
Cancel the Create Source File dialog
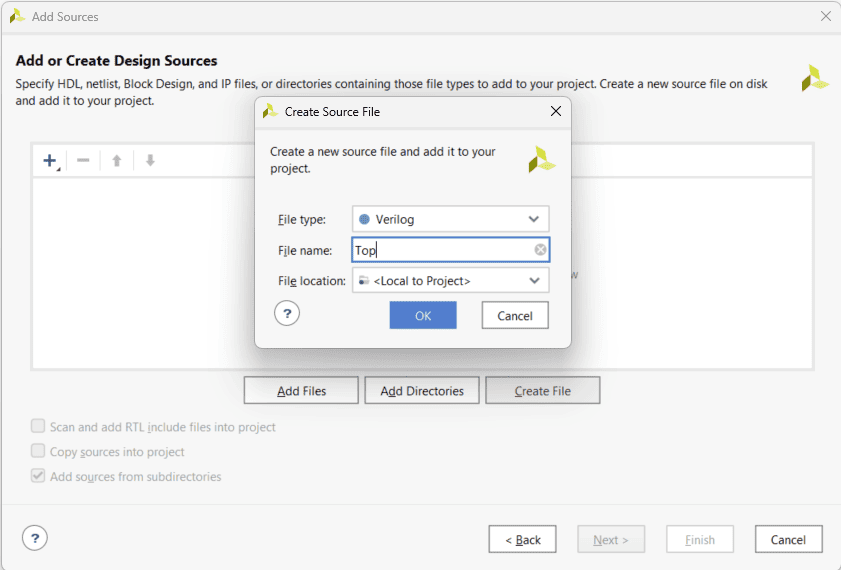coord(515,316)
